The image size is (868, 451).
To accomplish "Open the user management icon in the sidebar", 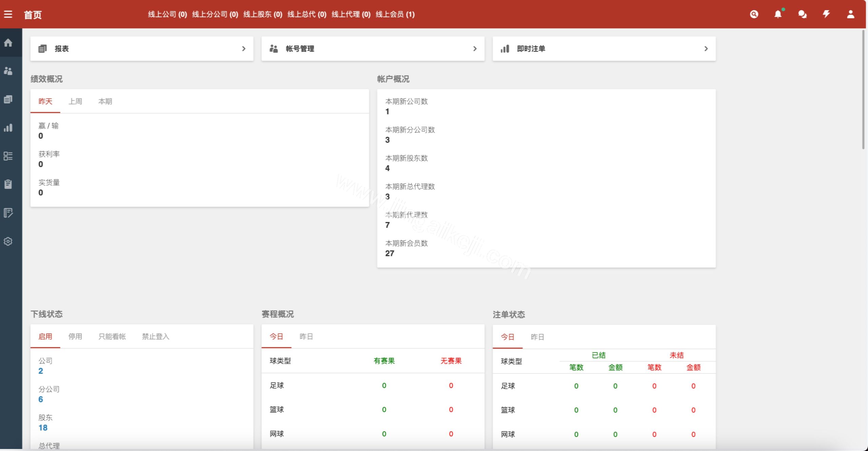I will pos(8,71).
